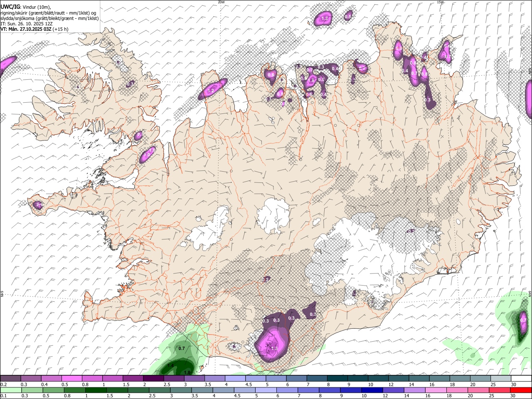The width and height of the screenshot is (532, 399).
Task: Click the '0.1' label under the rain scale
Action: (4, 396)
